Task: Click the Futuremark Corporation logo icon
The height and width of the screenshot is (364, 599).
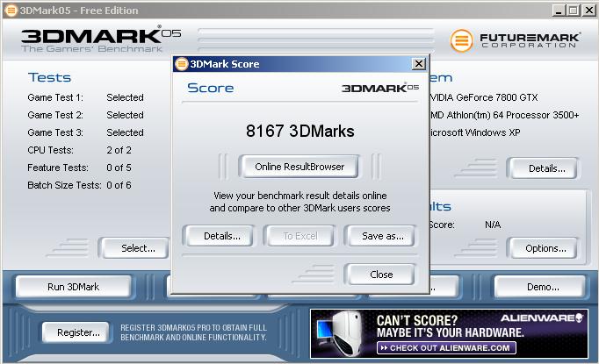Action: [461, 40]
